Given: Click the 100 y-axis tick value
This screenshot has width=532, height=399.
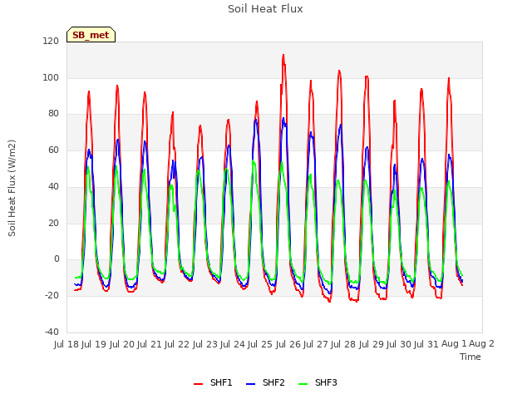Looking at the screenshot, I should point(51,77).
